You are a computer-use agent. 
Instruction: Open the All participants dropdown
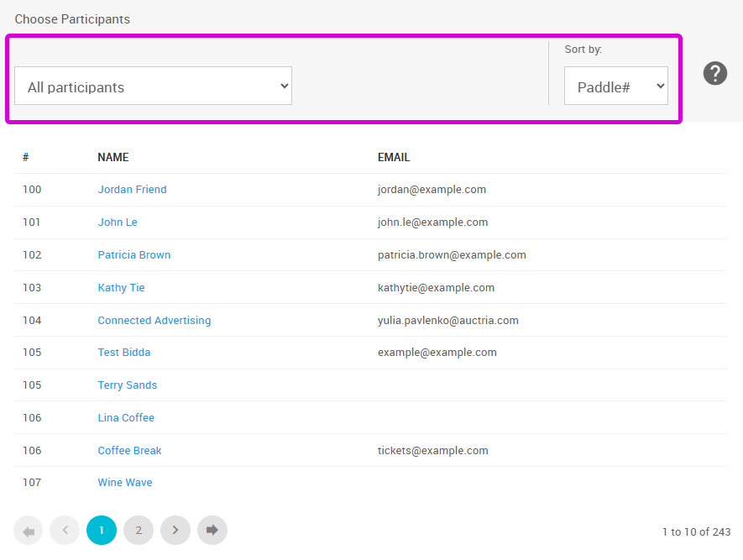[153, 86]
